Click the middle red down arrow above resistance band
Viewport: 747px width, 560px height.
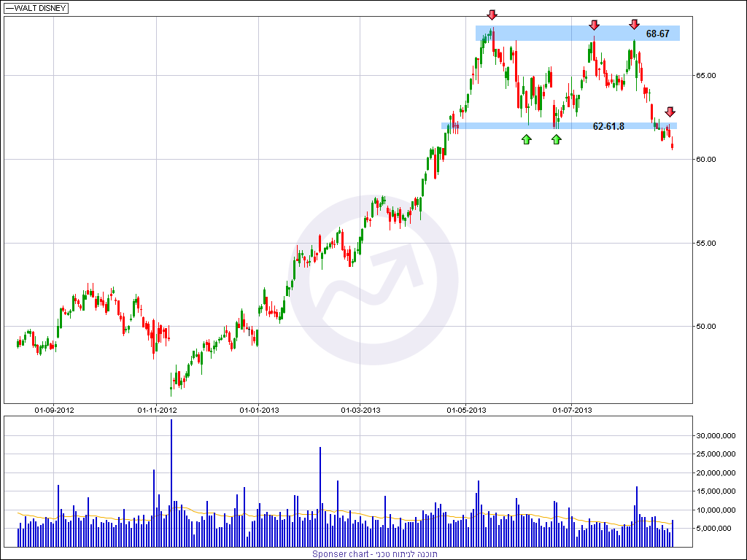pos(594,25)
